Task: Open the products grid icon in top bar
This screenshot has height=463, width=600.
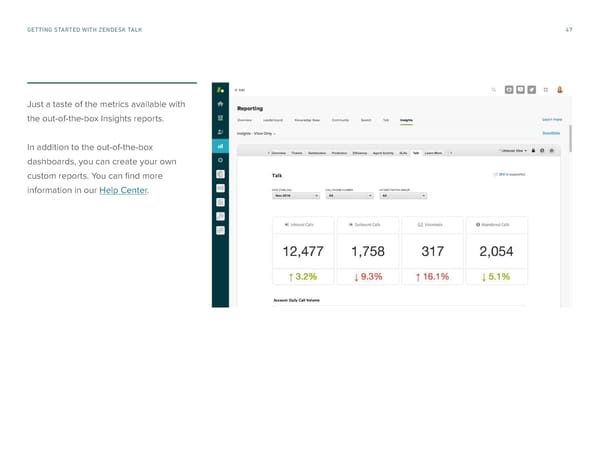Action: 544,89
